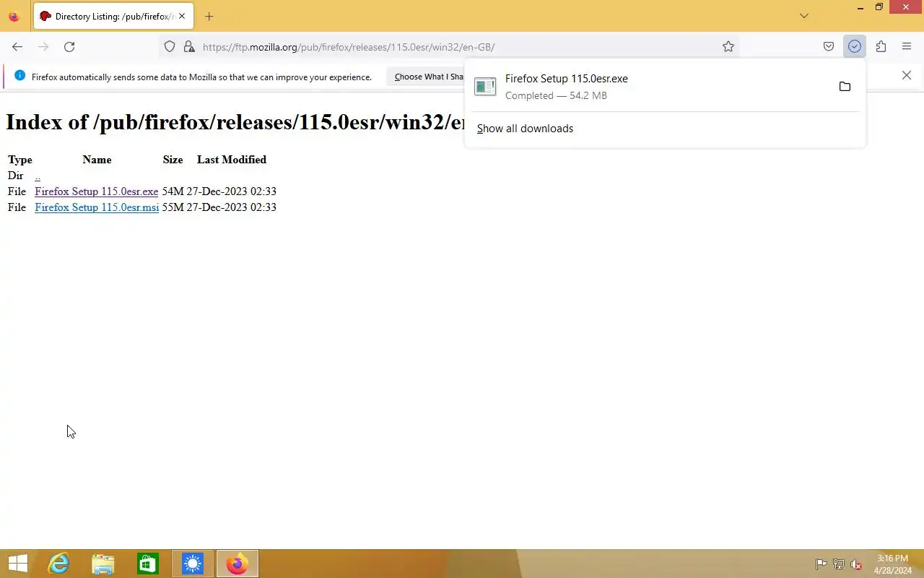The image size is (924, 578).
Task: Click the 55M size value
Action: [173, 207]
